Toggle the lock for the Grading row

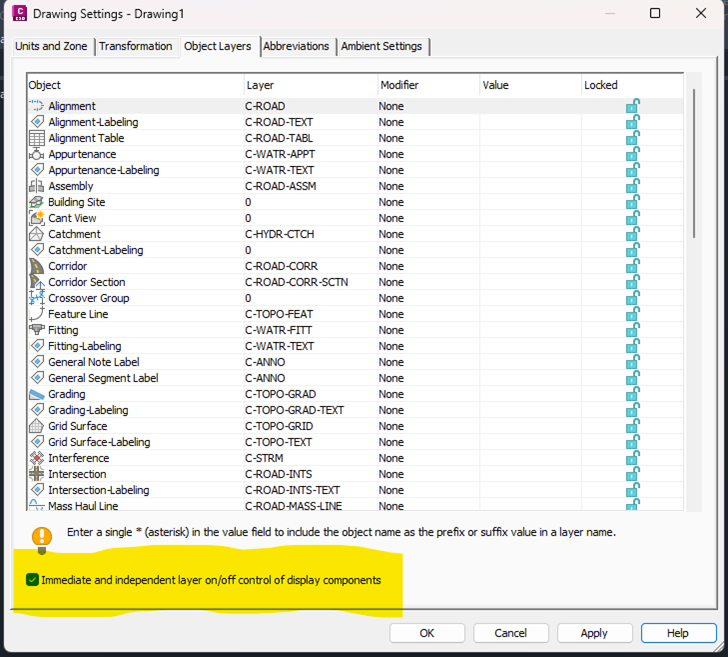632,394
